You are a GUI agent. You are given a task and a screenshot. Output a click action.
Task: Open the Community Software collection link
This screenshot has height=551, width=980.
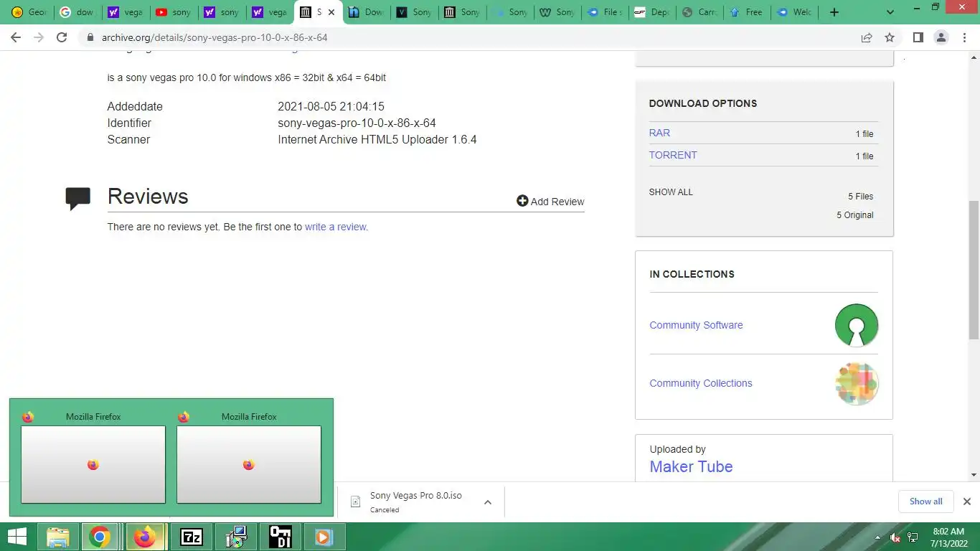[696, 325]
